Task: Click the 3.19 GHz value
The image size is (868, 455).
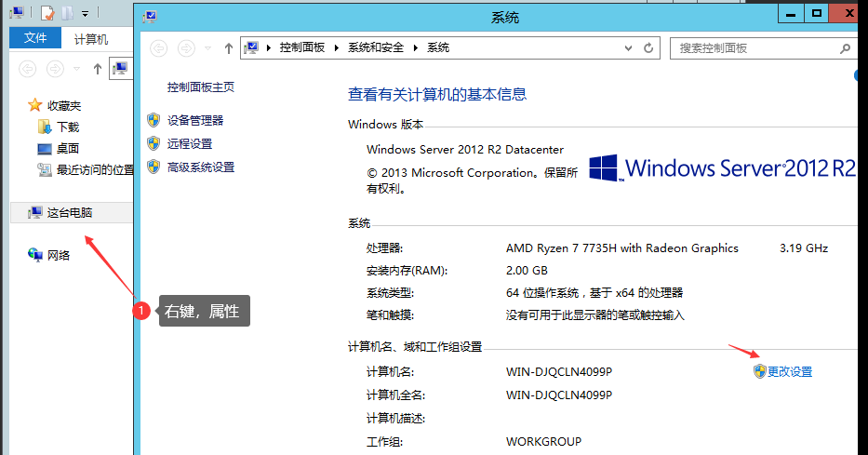Action: click(804, 248)
